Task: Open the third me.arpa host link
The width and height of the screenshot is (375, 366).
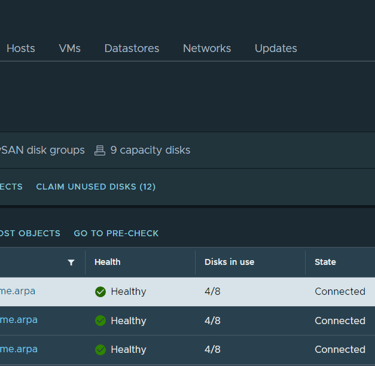Action: pyautogui.click(x=19, y=349)
